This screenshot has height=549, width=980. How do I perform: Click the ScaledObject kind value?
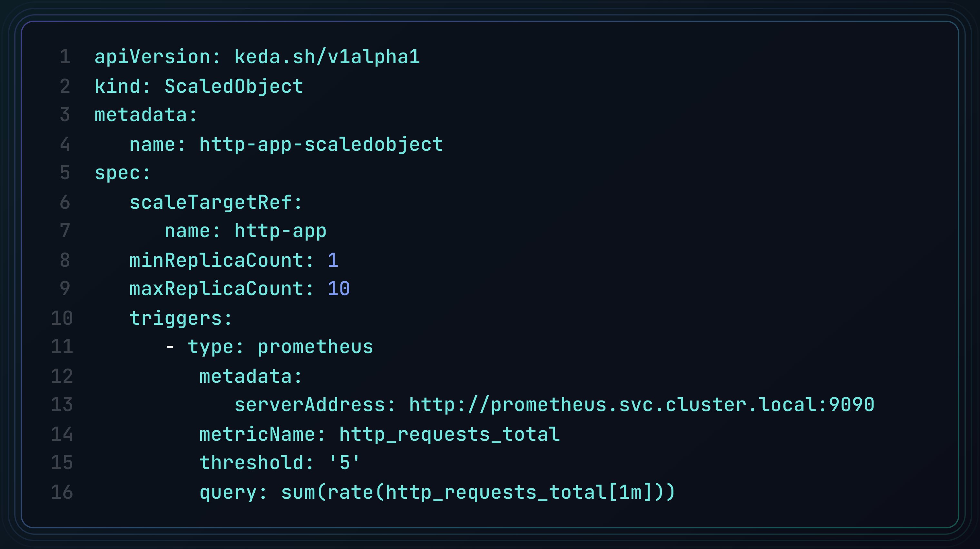(234, 86)
